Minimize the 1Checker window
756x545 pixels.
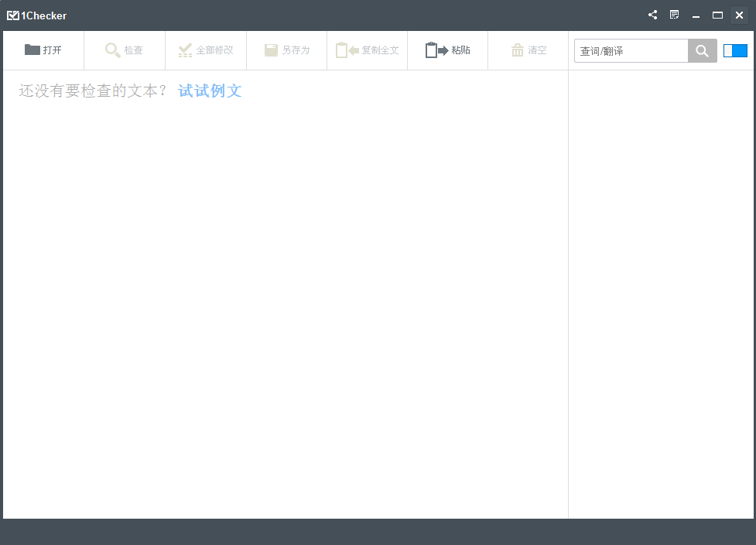(x=696, y=15)
